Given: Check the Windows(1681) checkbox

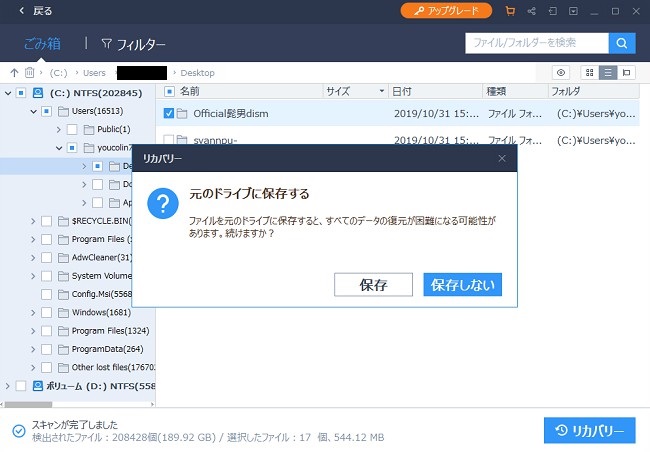Looking at the screenshot, I should pos(46,312).
